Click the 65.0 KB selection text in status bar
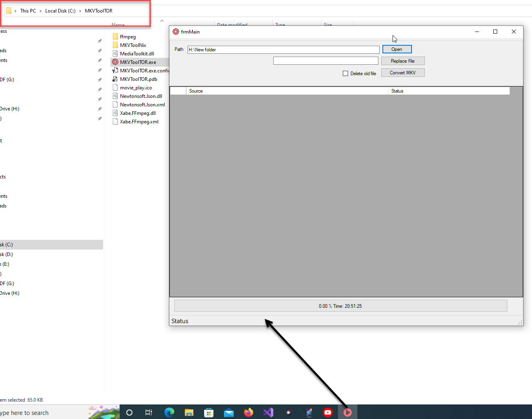 click(35, 400)
